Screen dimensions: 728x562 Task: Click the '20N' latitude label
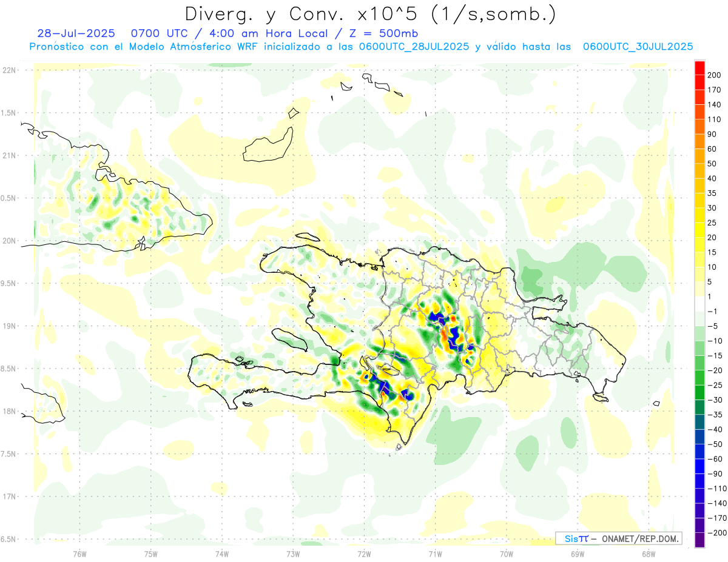pyautogui.click(x=8, y=241)
